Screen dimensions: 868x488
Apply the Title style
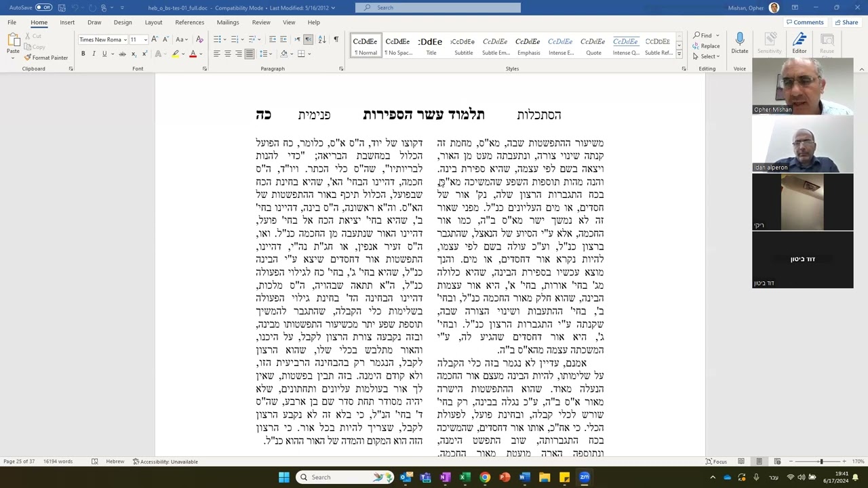(x=431, y=45)
